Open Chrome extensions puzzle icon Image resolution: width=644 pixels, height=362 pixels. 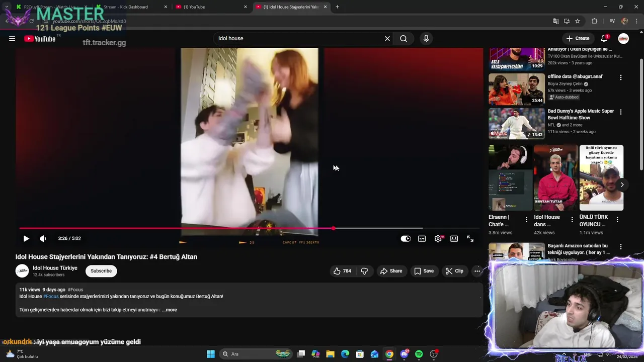(594, 21)
